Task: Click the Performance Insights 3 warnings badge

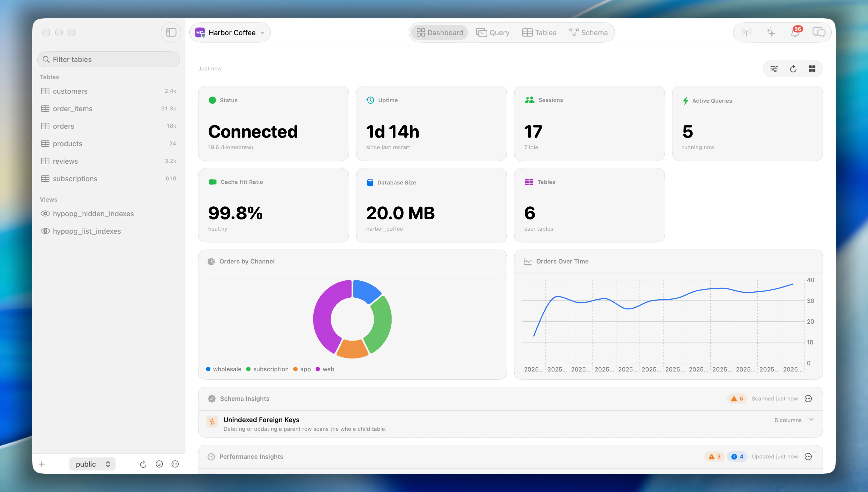Action: pos(714,457)
